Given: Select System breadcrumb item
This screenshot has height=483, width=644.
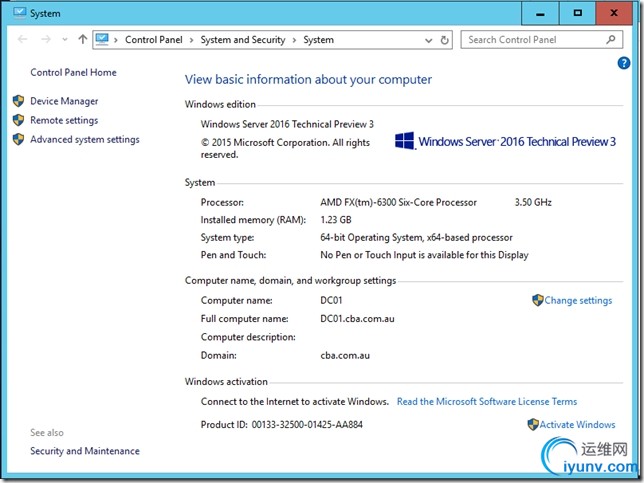Looking at the screenshot, I should click(318, 40).
